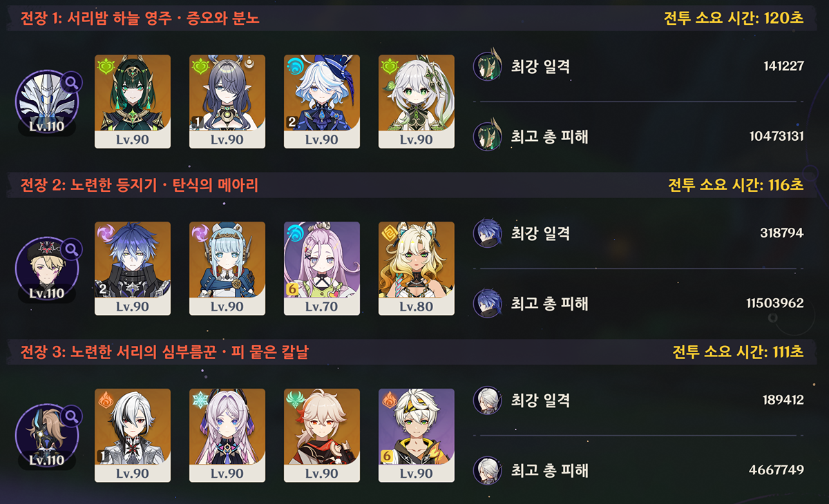Inspect the battlefield 2 boss icon with magnifier

click(47, 269)
